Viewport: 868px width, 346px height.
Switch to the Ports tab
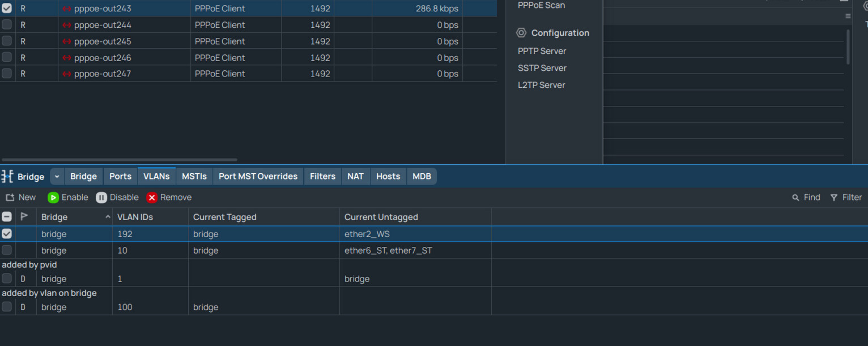tap(120, 177)
